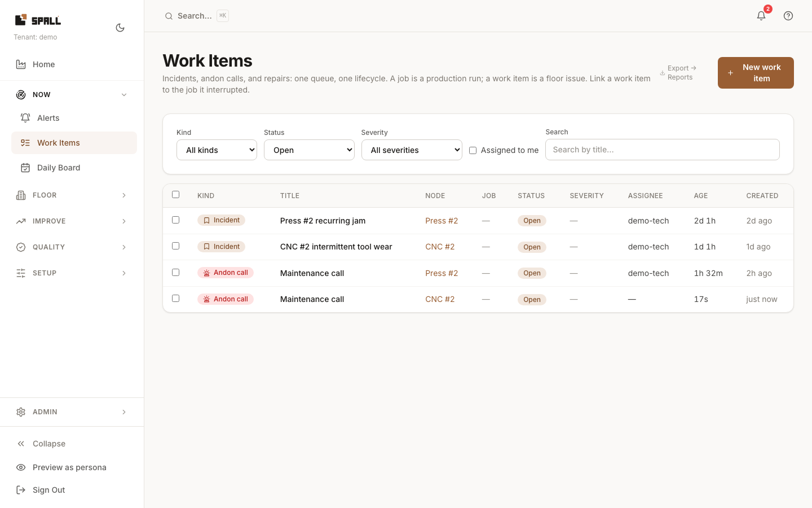Click Andon call badge on CNC #2 maintenance row
The width and height of the screenshot is (812, 508).
226,299
